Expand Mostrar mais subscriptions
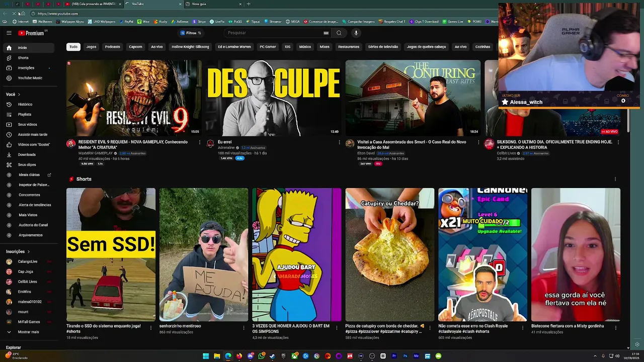The image size is (644, 362). (28, 332)
